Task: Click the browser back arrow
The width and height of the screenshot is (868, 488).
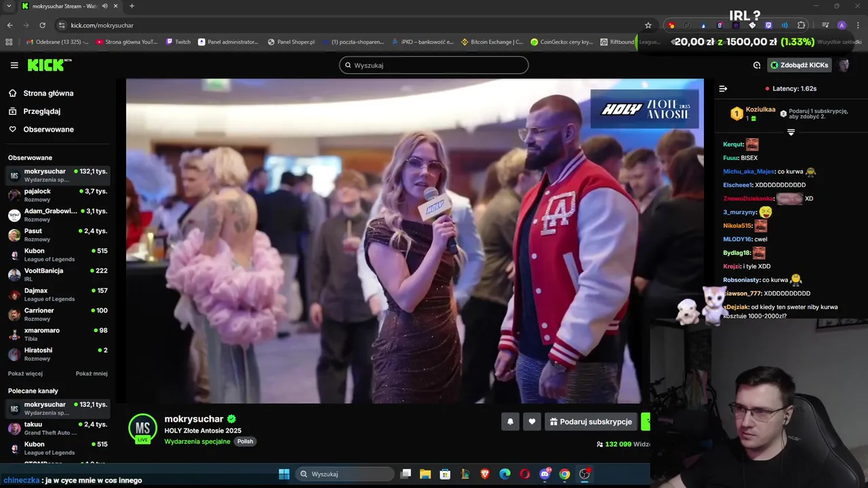Action: pos(9,25)
